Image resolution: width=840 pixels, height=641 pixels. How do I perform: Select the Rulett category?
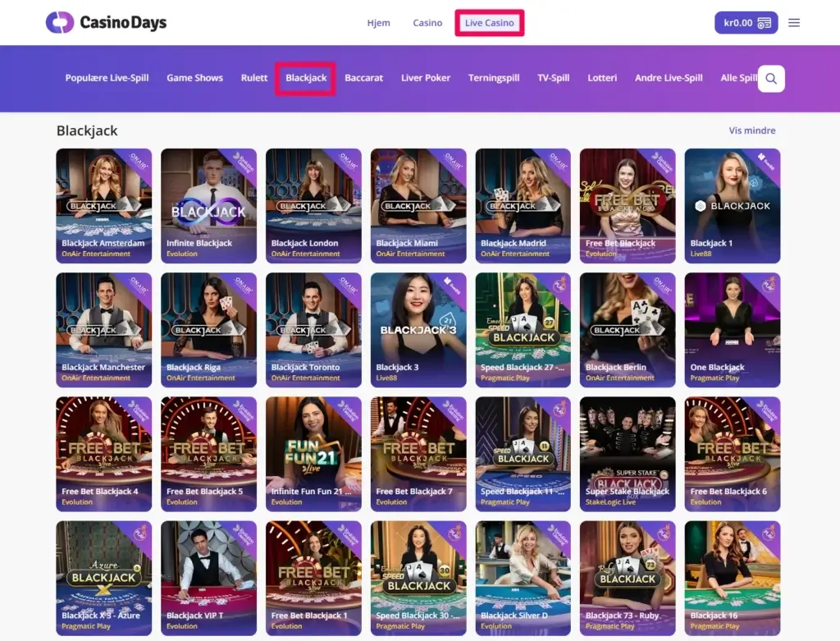tap(254, 78)
